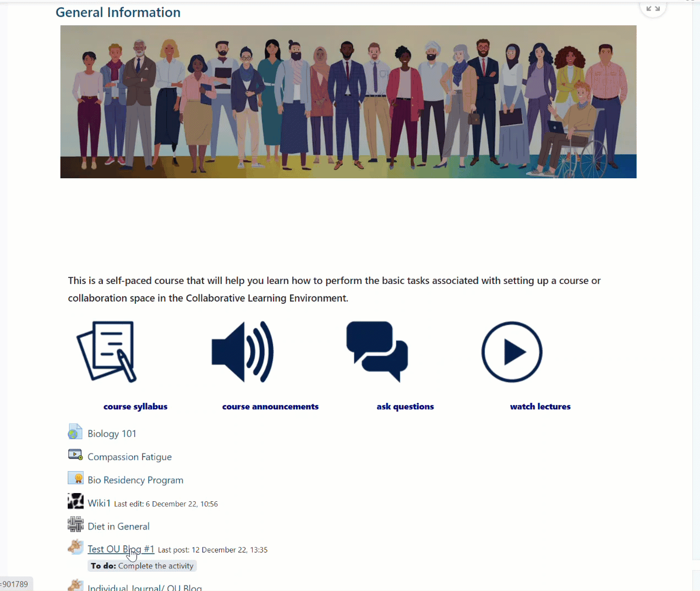700x591 pixels.
Task: Open the watch lectures link
Action: pyautogui.click(x=540, y=407)
